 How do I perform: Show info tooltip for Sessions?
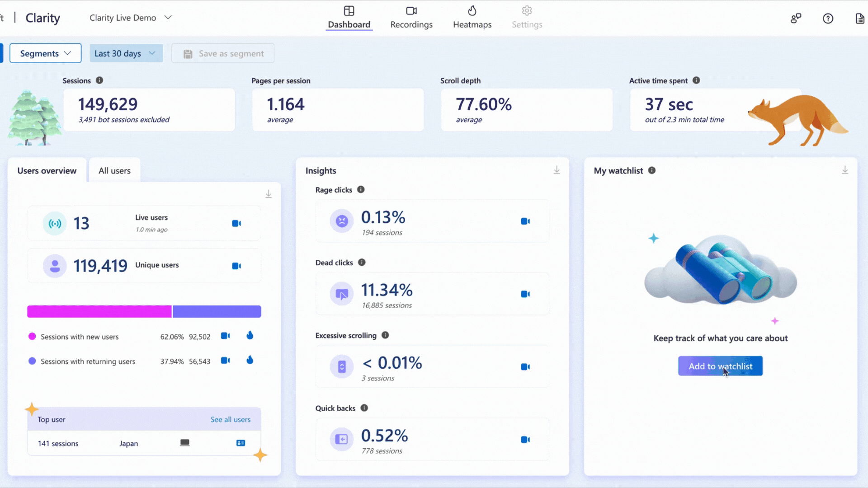pos(99,80)
